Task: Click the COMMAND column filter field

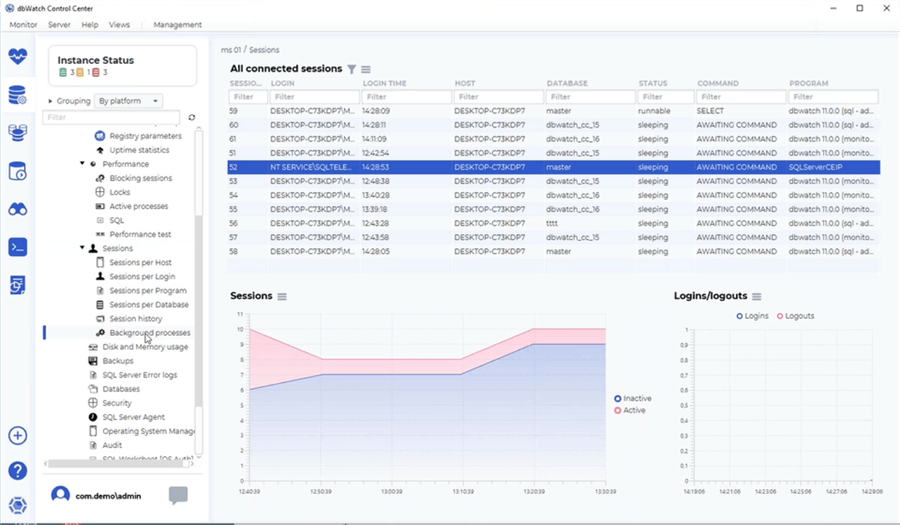Action: (x=741, y=97)
